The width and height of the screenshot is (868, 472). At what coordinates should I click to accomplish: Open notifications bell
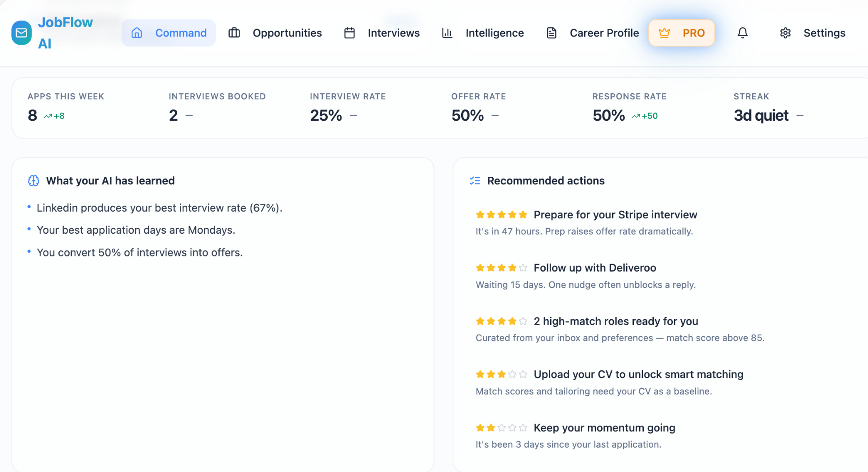(x=743, y=33)
